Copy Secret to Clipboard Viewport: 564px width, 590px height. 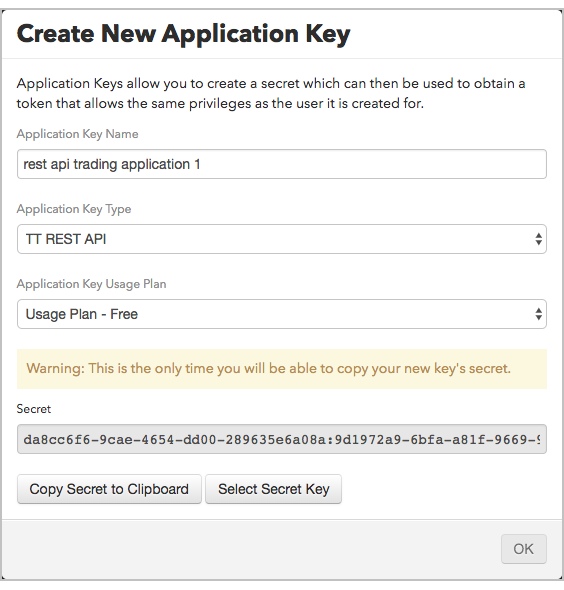coord(109,489)
